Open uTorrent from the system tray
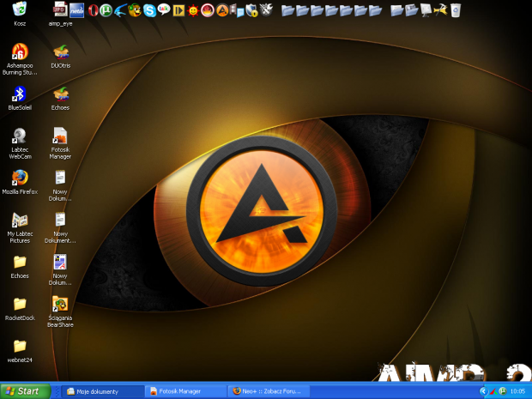This screenshot has width=532, height=399. click(503, 391)
